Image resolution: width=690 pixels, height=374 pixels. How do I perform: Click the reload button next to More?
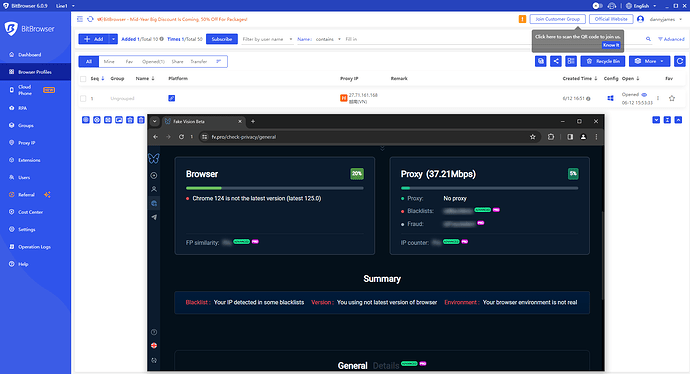(679, 61)
